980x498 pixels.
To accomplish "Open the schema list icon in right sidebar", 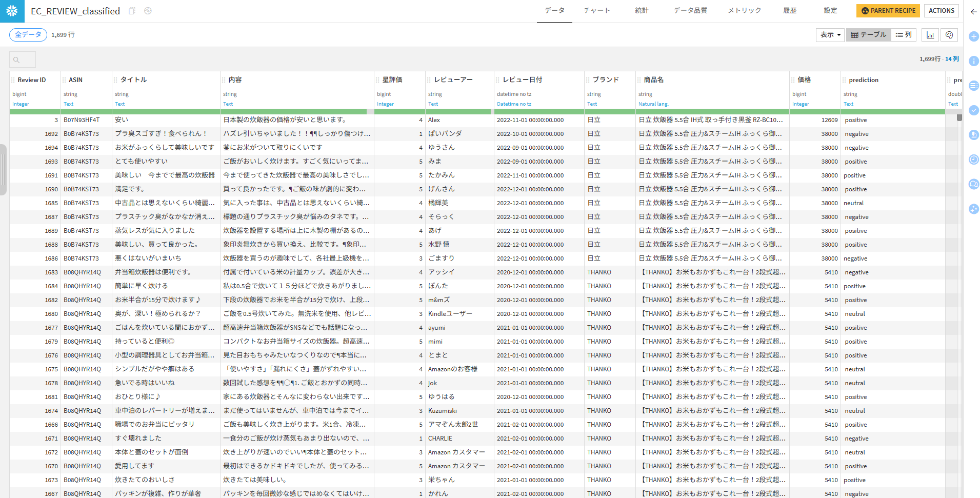I will tap(974, 86).
